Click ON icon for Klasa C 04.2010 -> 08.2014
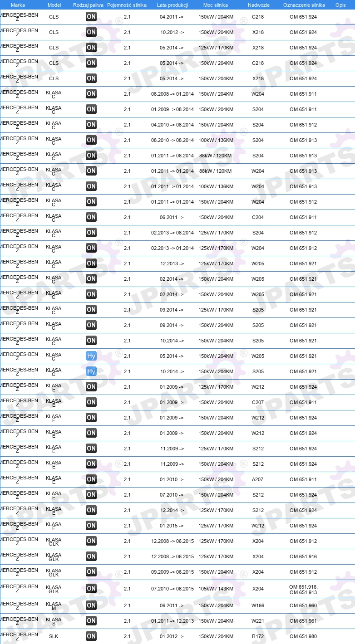The height and width of the screenshot is (644, 355). pyautogui.click(x=91, y=125)
